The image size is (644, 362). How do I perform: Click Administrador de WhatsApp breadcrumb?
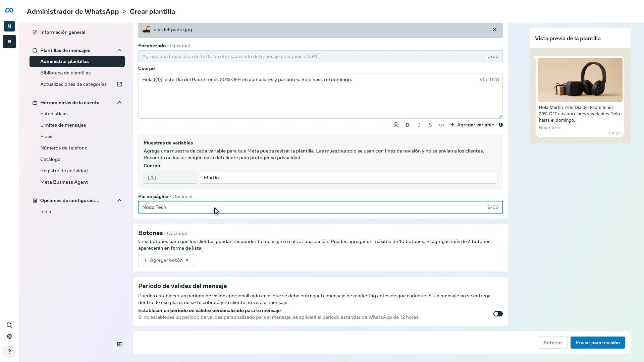click(x=73, y=11)
